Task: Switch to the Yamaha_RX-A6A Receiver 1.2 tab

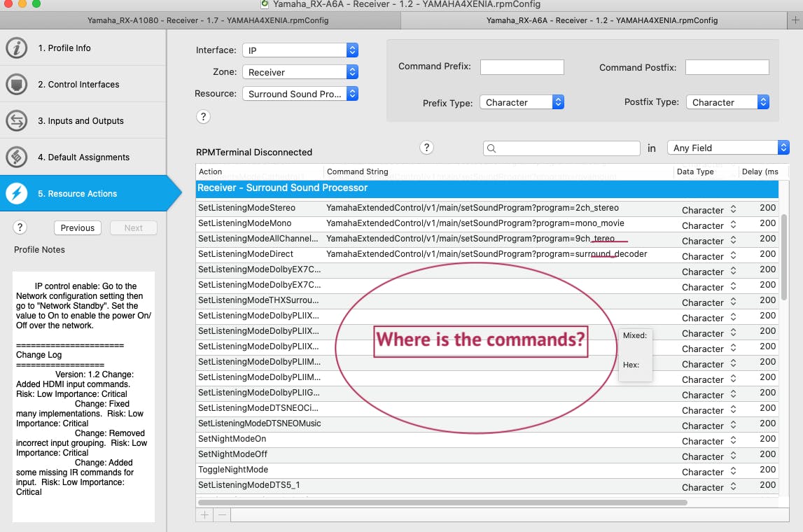Action: tap(594, 20)
